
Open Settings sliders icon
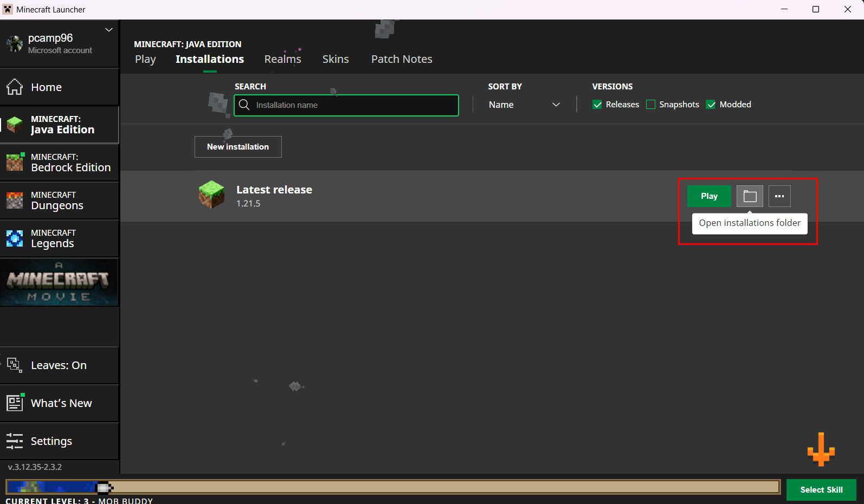15,441
